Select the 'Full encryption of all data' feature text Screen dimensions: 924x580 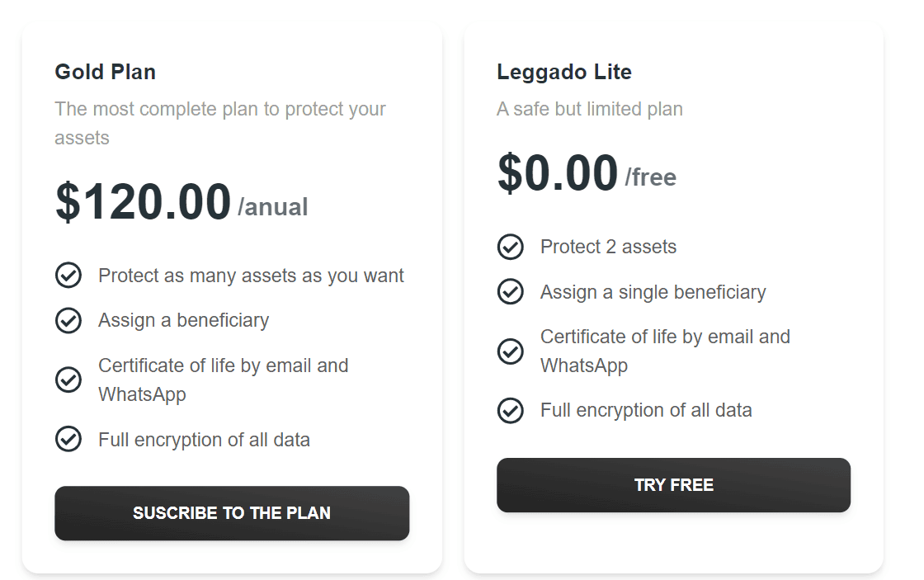click(205, 440)
